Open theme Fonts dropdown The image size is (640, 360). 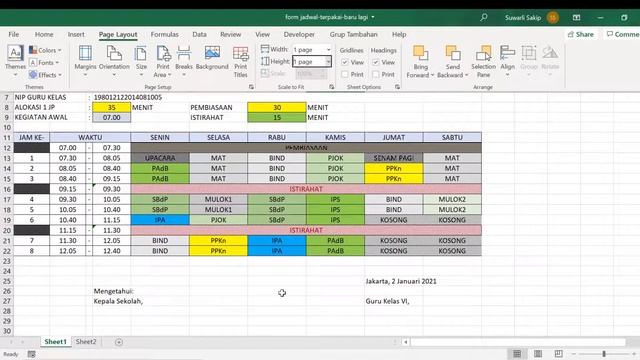pyautogui.click(x=44, y=62)
